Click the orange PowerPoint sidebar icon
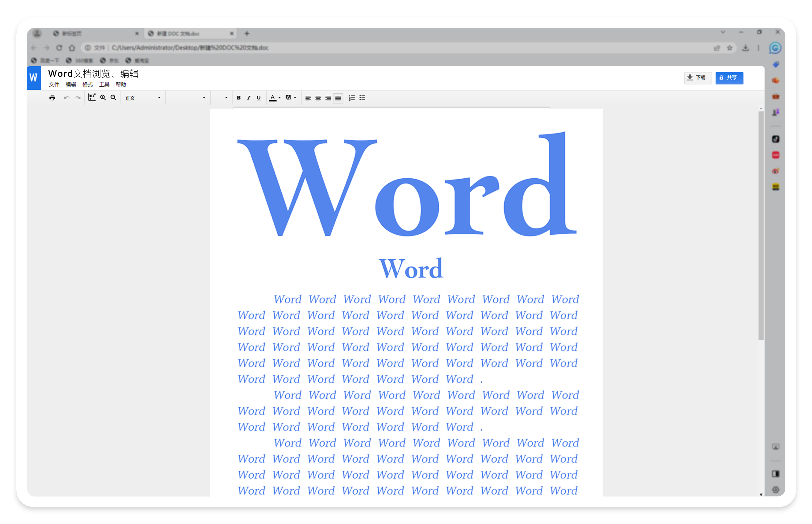 point(776,81)
